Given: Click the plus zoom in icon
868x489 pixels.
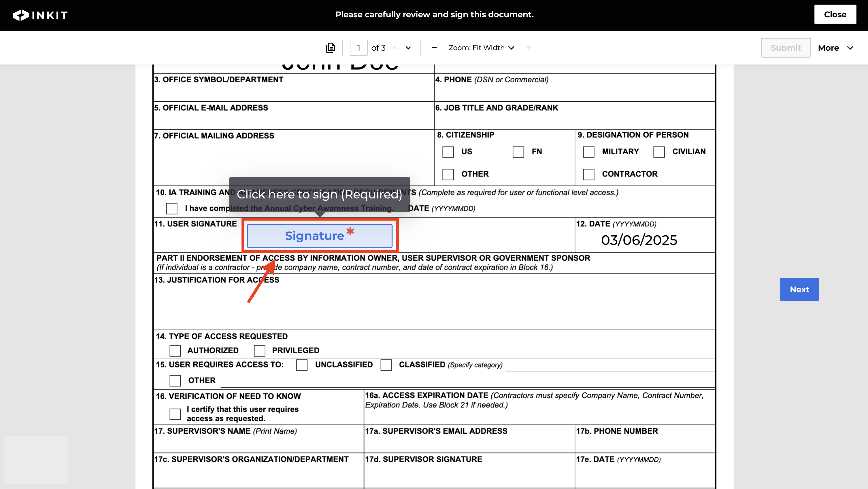Looking at the screenshot, I should [528, 48].
